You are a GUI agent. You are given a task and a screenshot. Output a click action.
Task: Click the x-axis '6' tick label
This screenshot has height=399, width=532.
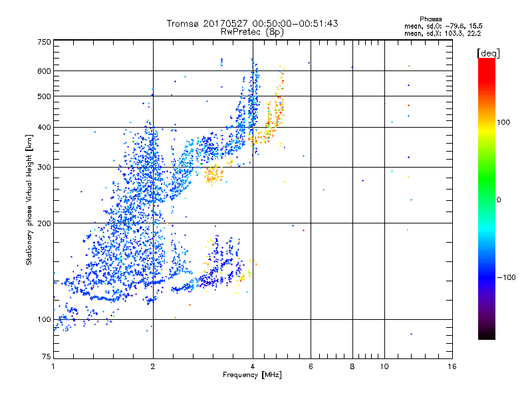(x=311, y=366)
